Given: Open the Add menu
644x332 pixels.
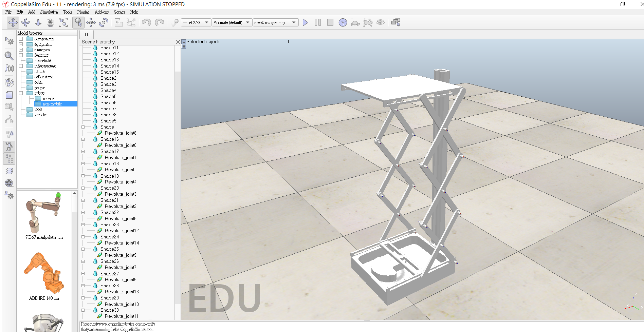Looking at the screenshot, I should click(32, 12).
